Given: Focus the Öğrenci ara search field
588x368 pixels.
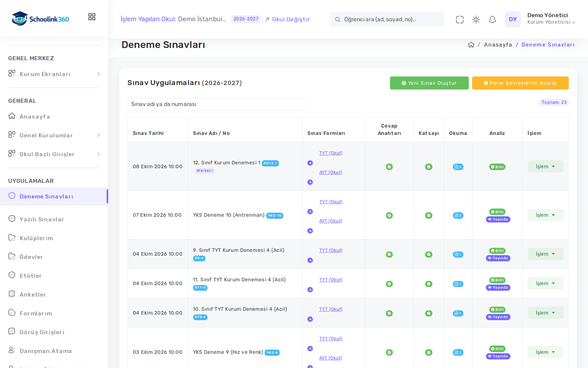Looking at the screenshot, I should 387,19.
